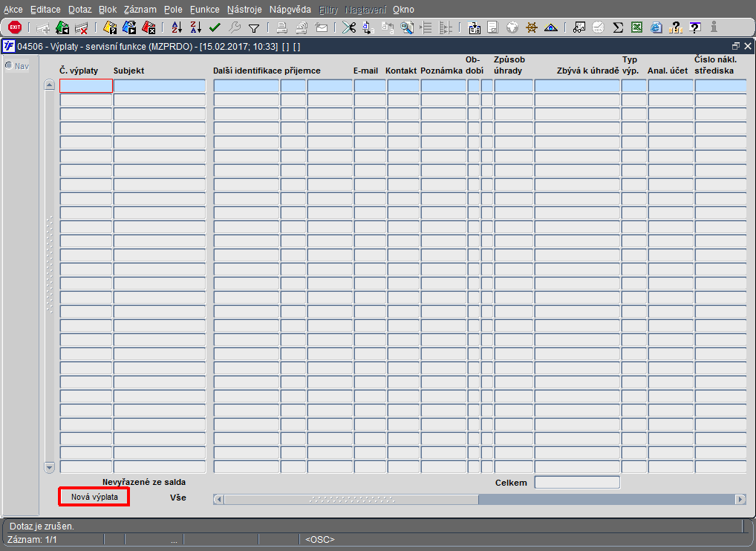Click the Nevyřazené ze salda label
The image size is (756, 551).
[143, 482]
